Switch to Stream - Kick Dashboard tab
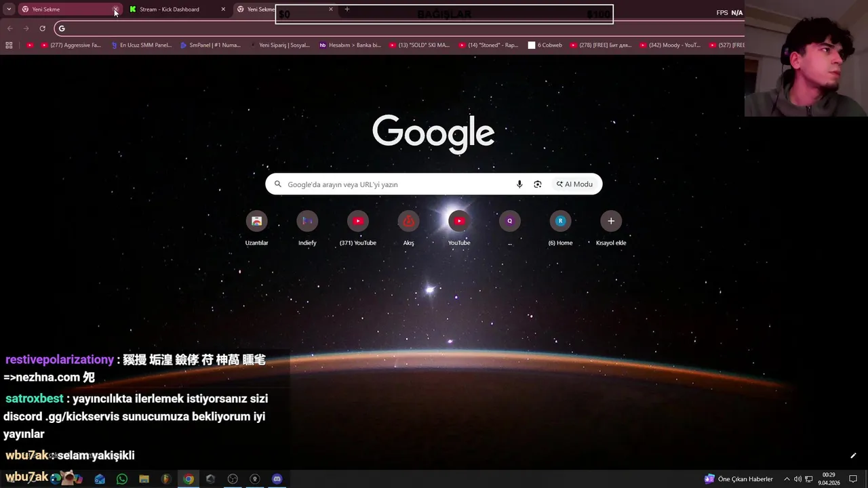Screen dimensions: 868x488 pyautogui.click(x=176, y=9)
